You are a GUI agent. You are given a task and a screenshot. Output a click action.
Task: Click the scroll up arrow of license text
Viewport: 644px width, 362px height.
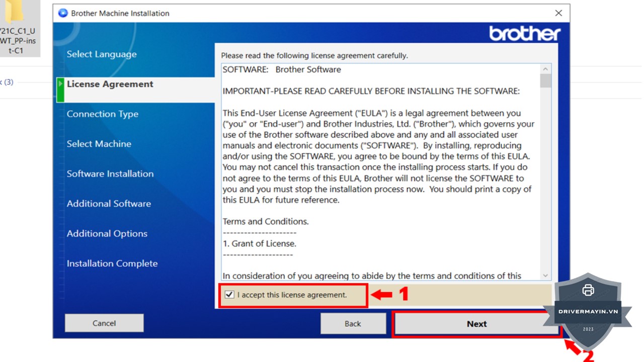pyautogui.click(x=545, y=69)
